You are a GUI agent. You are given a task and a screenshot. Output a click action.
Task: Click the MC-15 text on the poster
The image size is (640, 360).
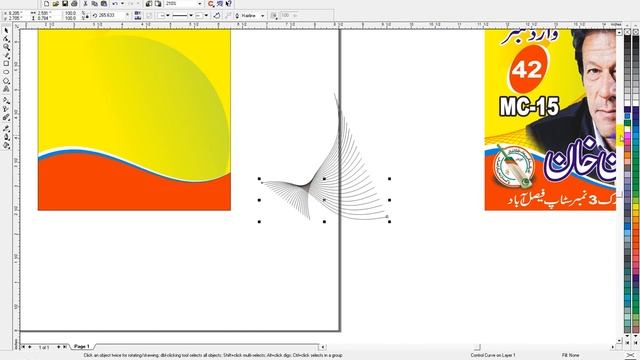click(x=529, y=107)
